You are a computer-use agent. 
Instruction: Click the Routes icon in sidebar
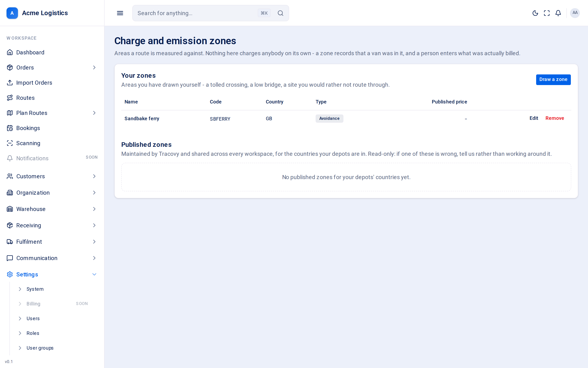[x=10, y=98]
